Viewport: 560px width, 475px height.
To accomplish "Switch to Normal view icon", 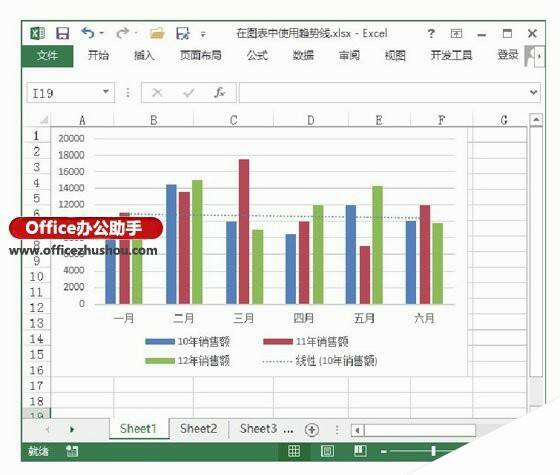I will pos(294,451).
